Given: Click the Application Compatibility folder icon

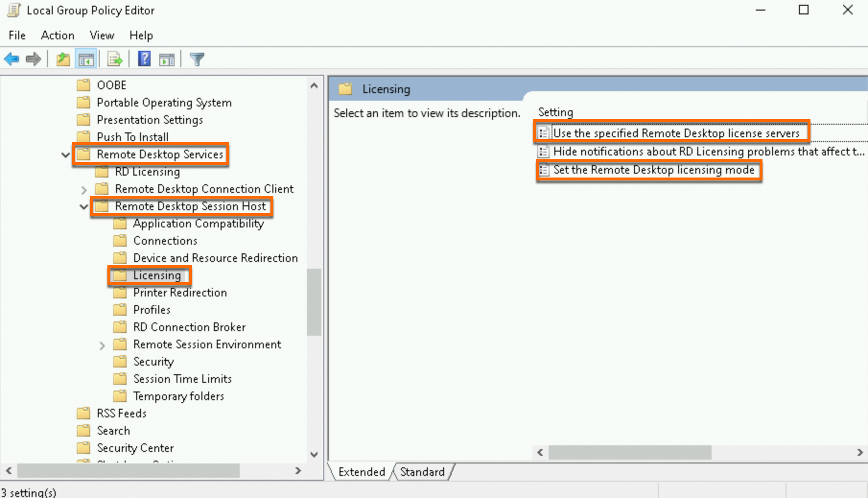Looking at the screenshot, I should click(x=120, y=224).
